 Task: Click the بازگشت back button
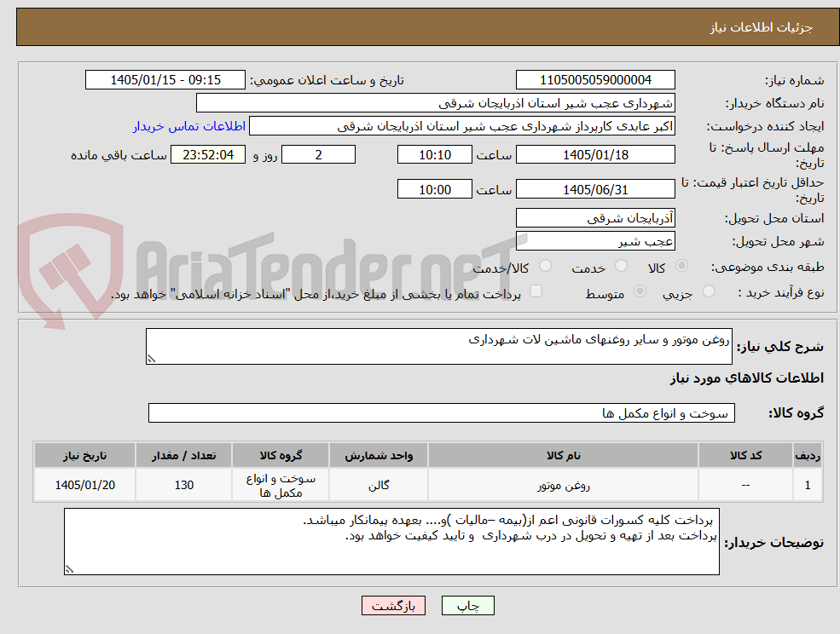pyautogui.click(x=393, y=606)
